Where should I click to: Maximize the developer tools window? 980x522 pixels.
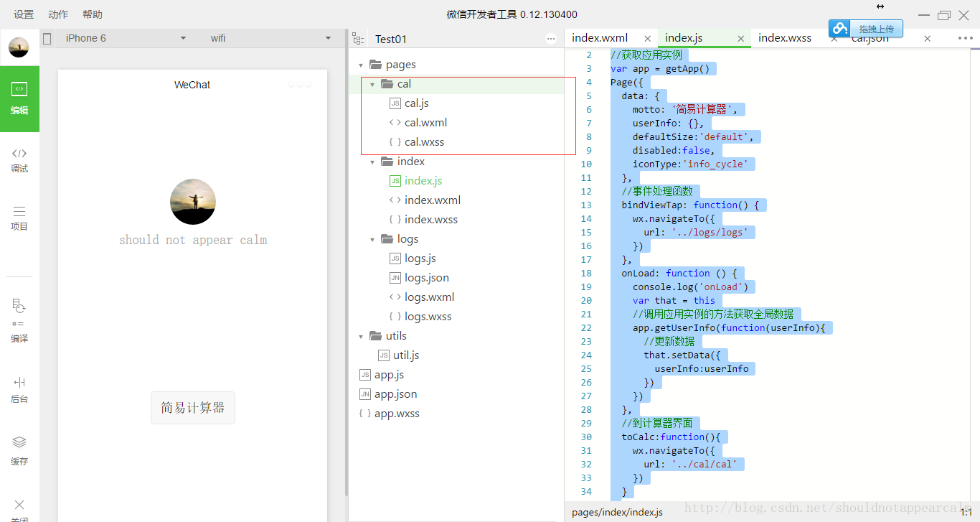coord(944,15)
